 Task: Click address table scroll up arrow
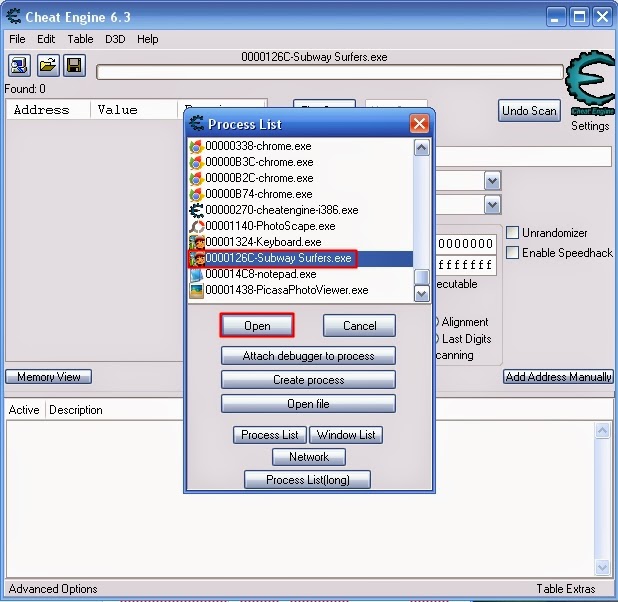coord(602,431)
